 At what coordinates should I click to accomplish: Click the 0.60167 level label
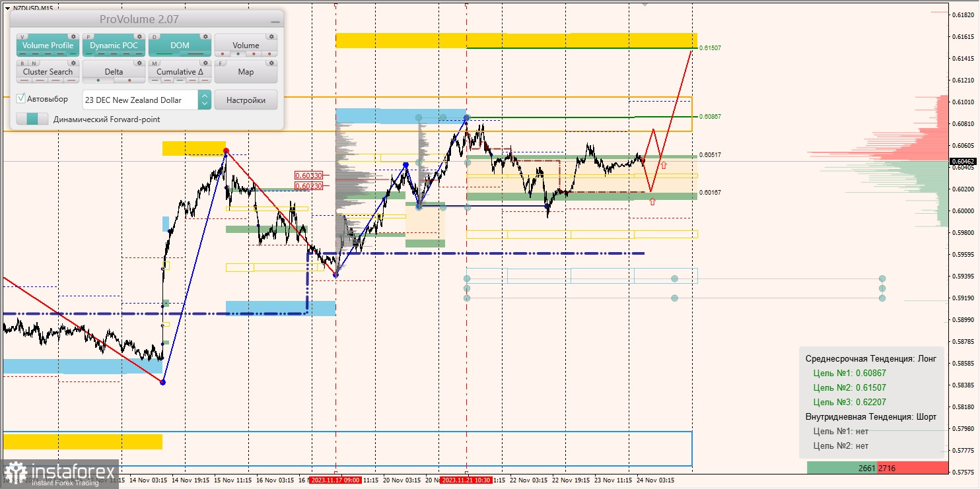pos(710,192)
